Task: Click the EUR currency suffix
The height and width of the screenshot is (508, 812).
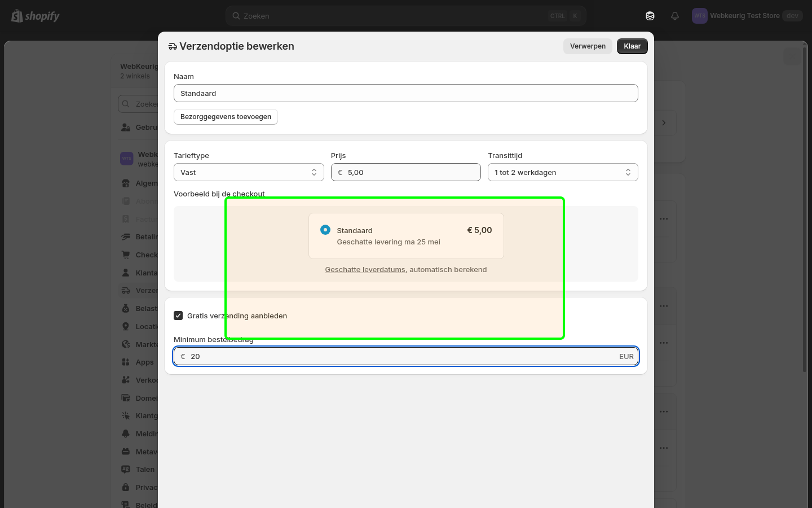Action: [626, 357]
